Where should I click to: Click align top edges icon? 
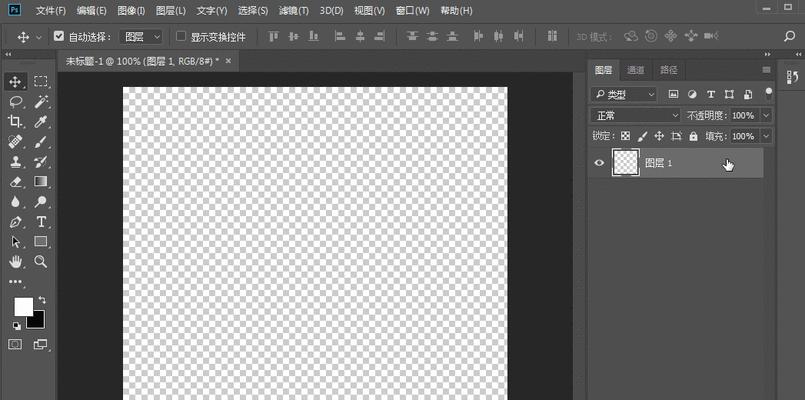tap(274, 36)
